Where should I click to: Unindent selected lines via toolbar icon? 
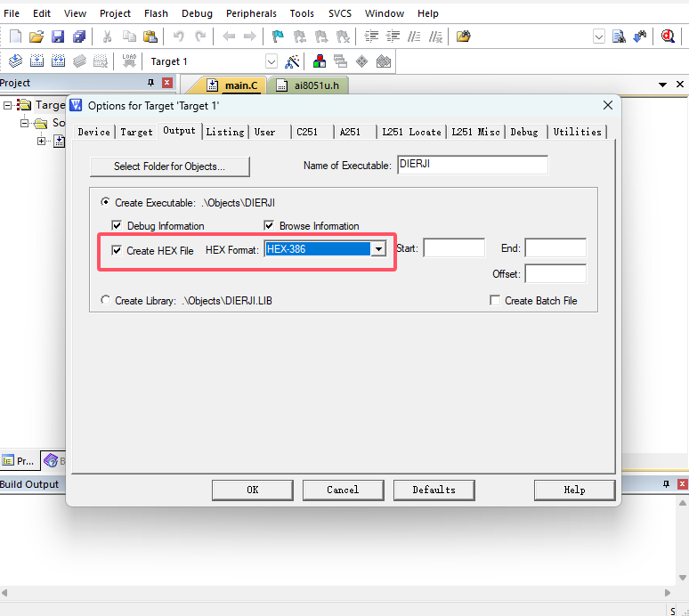[393, 36]
